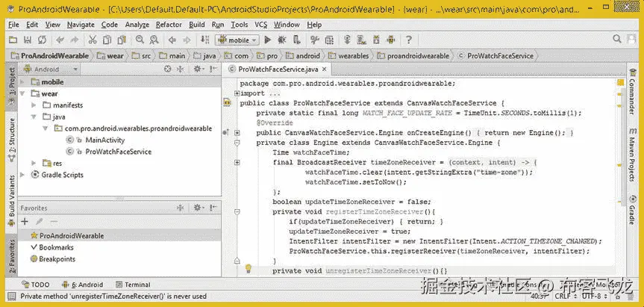Expand the folded import statements
Viewport: 644px width, 307px height.
pos(237,93)
